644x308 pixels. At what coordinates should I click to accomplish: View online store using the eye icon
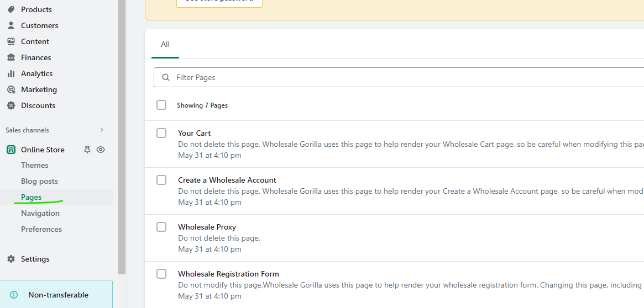pos(101,150)
